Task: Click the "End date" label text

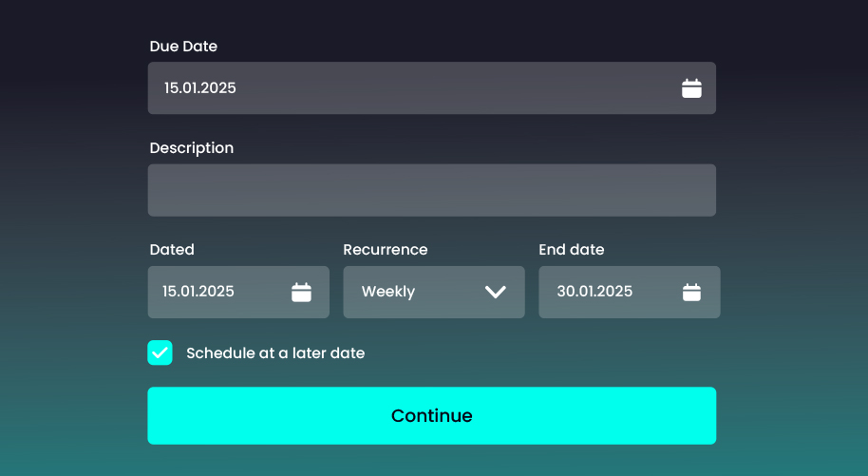Action: tap(571, 250)
